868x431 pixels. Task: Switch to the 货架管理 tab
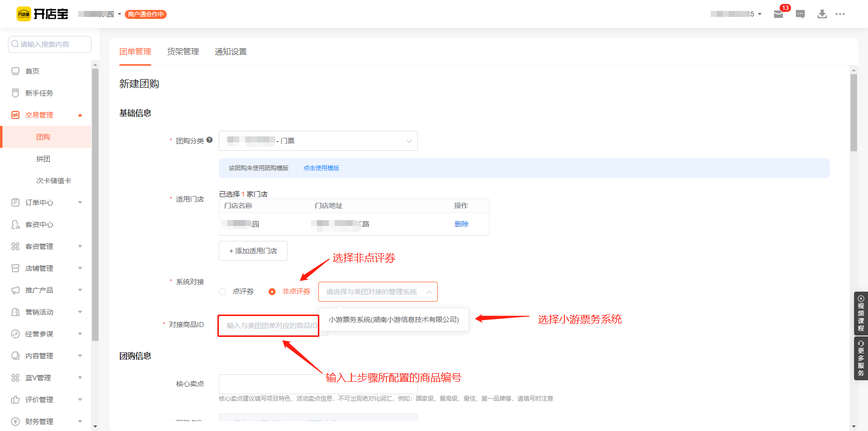pyautogui.click(x=183, y=52)
